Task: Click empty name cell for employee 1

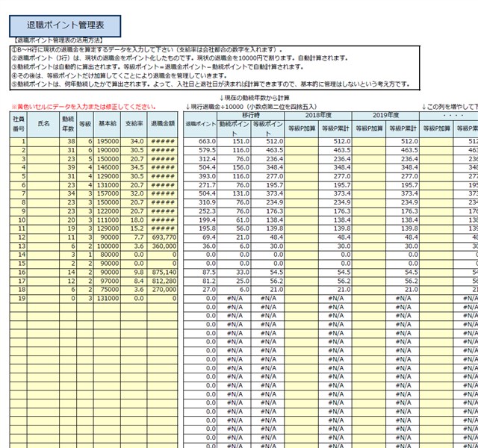Action: click(43, 141)
